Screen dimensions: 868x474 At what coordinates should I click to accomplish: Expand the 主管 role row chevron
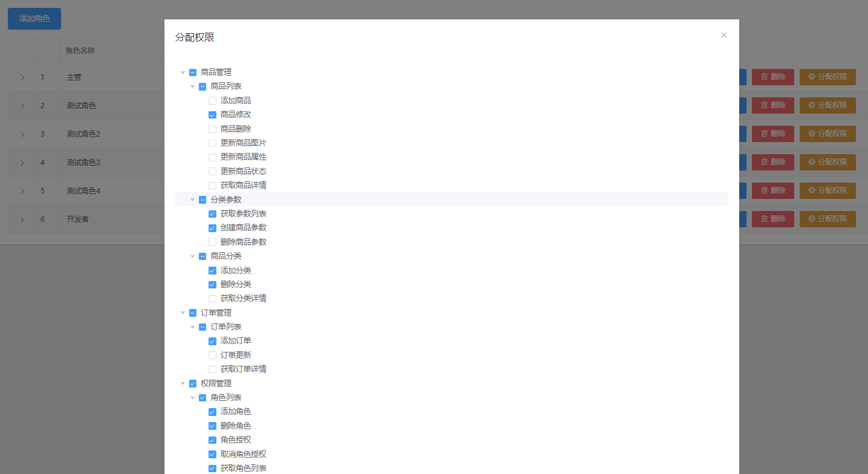tap(22, 77)
